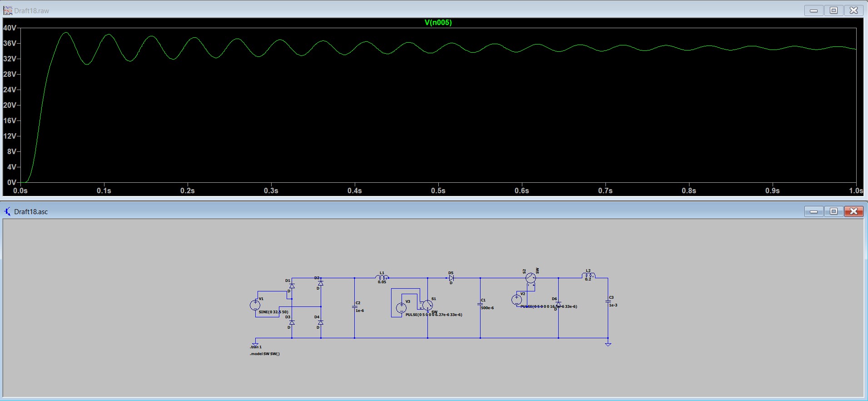Click the V2 pulse voltage source symbol
The width and height of the screenshot is (868, 401).
click(517, 300)
